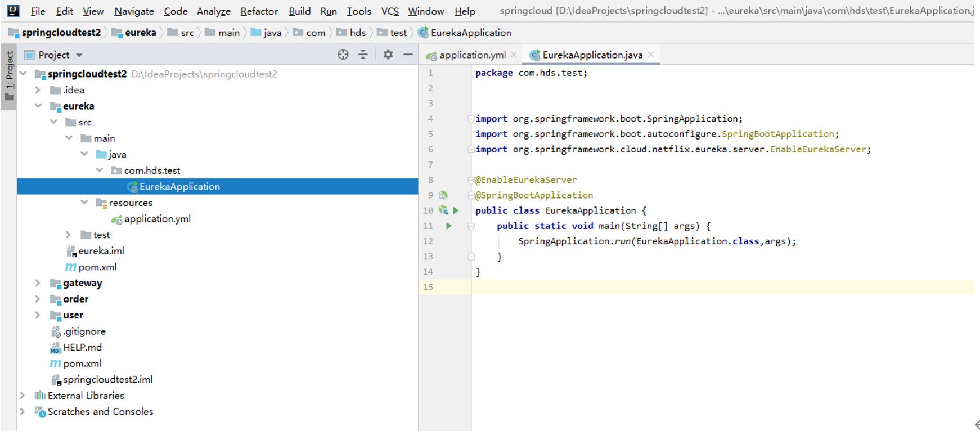
Task: Click eureka in the breadcrumb bar
Action: 141,33
